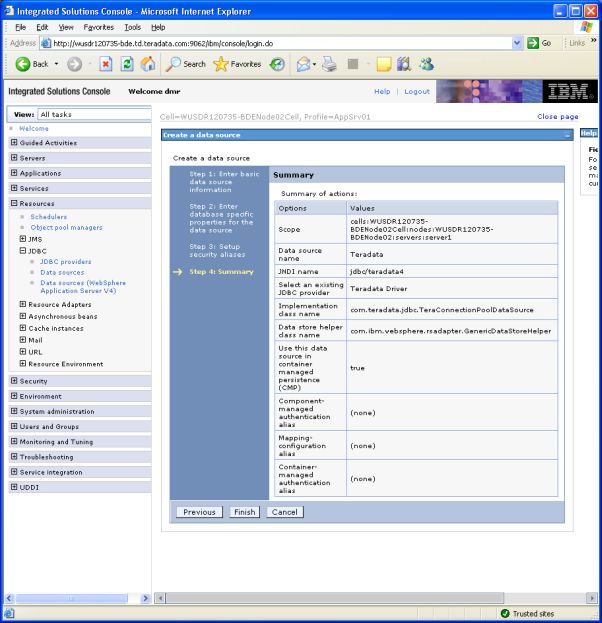Click the Logout link

tap(417, 91)
